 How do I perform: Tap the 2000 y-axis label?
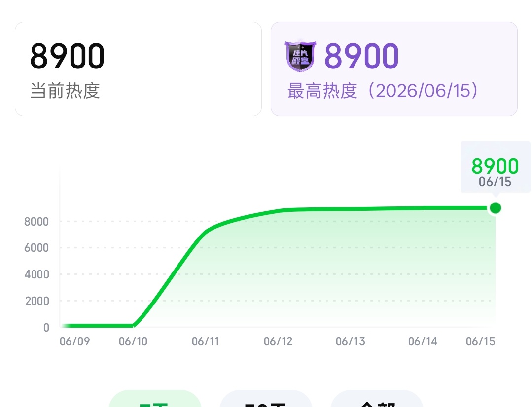click(x=37, y=301)
